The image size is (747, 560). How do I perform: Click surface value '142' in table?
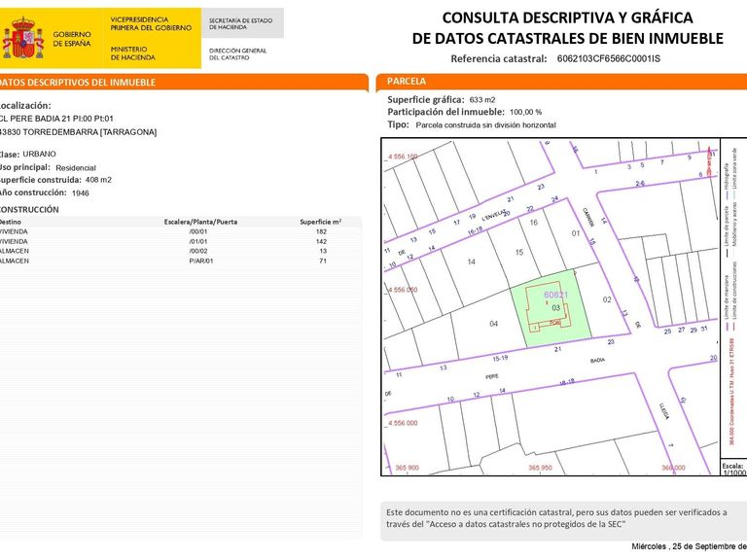coord(321,241)
